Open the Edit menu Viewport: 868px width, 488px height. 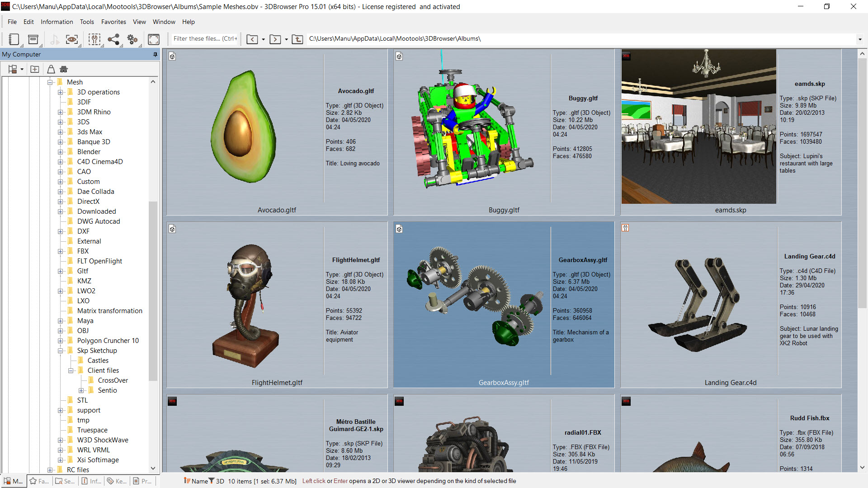(28, 21)
